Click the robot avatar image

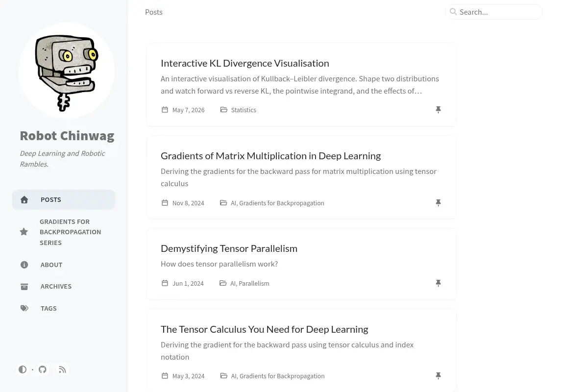67,71
